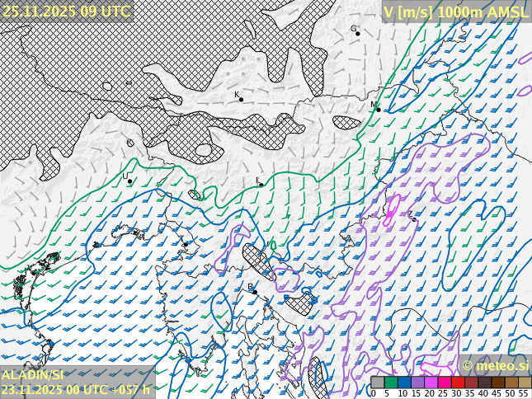Viewport: 532px width, 399px height.
Task: Click the blue 10 m/s legend swatch
Action: pyautogui.click(x=404, y=383)
